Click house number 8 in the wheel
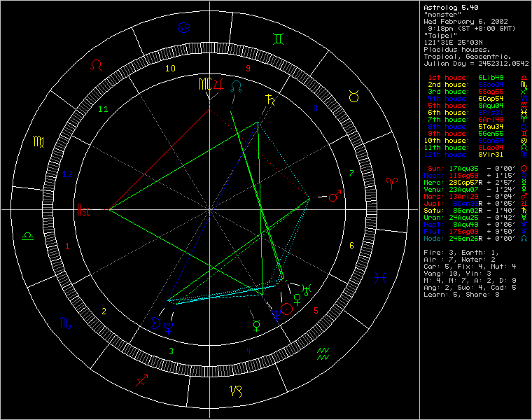This screenshot has width=532, height=420. (315, 108)
